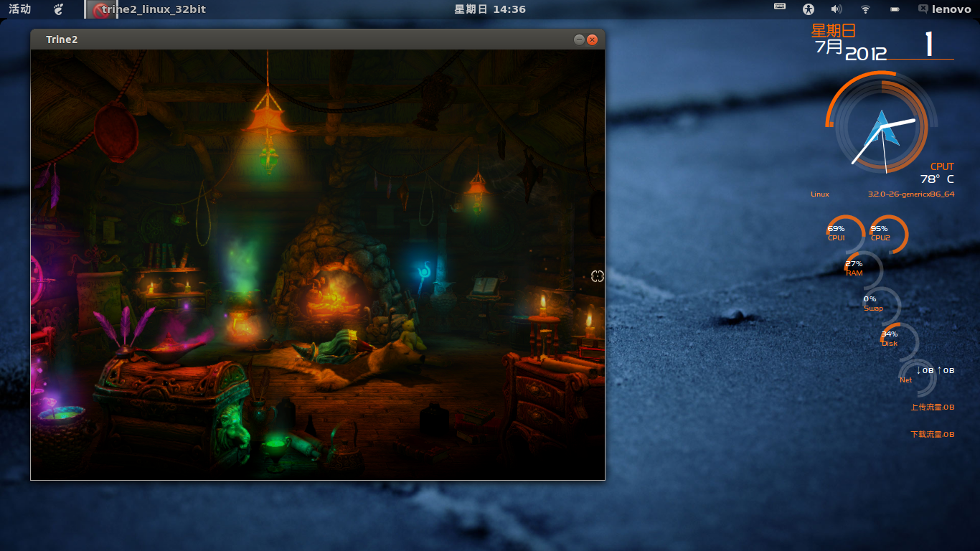Close the Trine2 window
This screenshot has width=980, height=551.
click(592, 39)
